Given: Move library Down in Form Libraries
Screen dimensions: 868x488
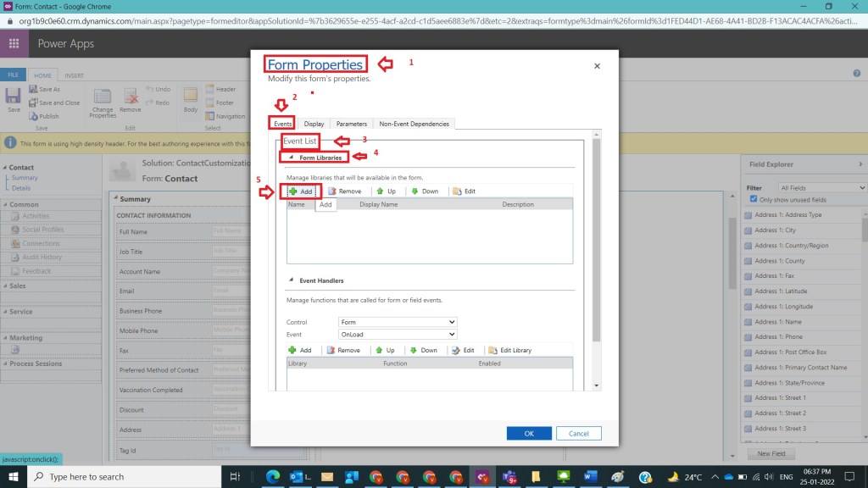Looking at the screenshot, I should [425, 191].
